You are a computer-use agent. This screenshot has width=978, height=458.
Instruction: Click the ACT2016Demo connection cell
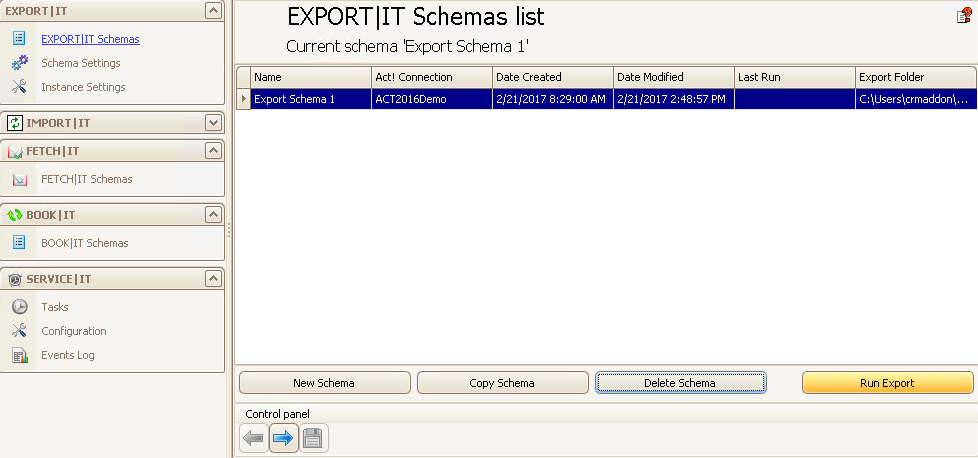(432, 99)
